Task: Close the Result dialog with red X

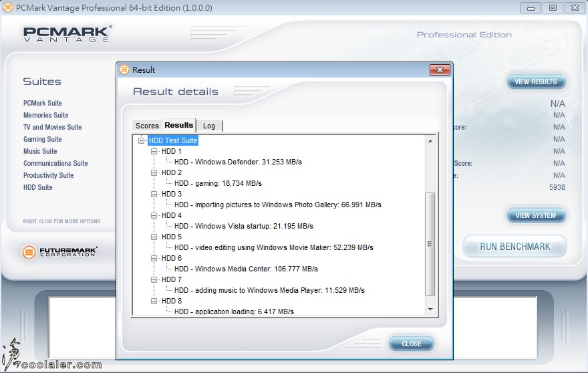Action: tap(440, 70)
